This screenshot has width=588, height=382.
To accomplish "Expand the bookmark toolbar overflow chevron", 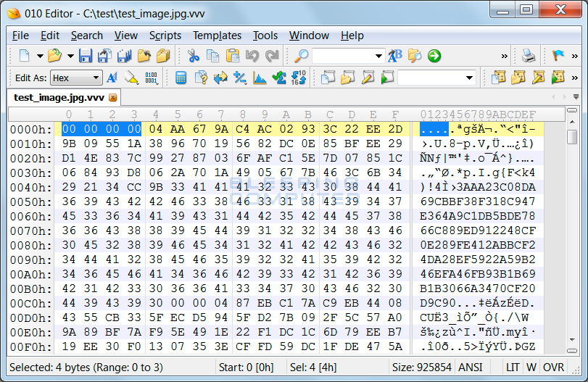I will pyautogui.click(x=574, y=57).
